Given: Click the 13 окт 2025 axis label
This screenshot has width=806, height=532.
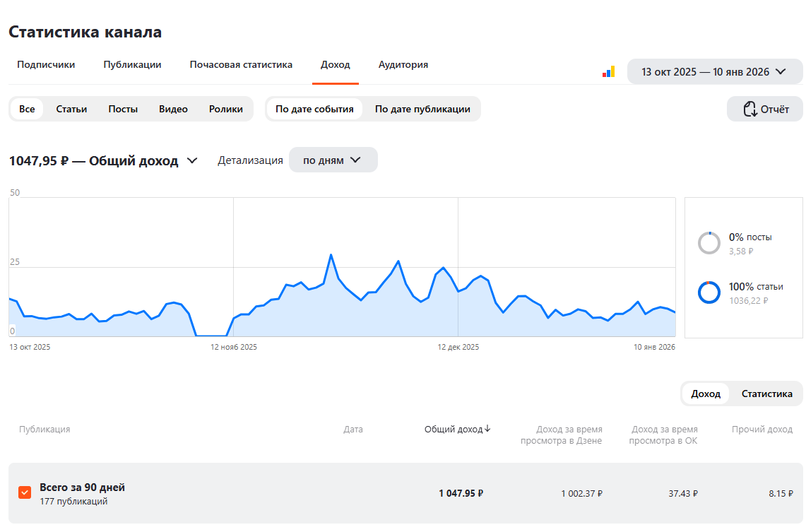Looking at the screenshot, I should [30, 347].
